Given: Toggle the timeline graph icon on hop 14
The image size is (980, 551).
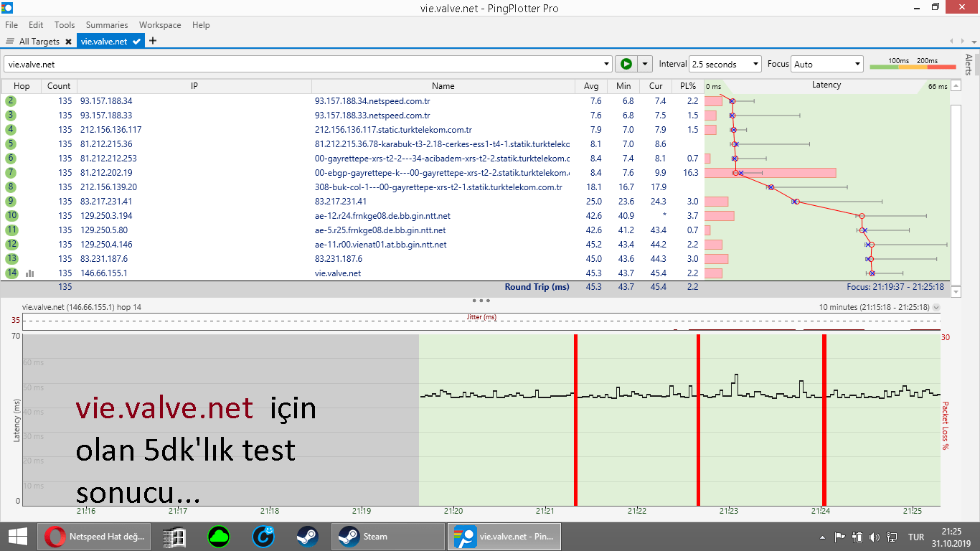Looking at the screenshot, I should 30,273.
